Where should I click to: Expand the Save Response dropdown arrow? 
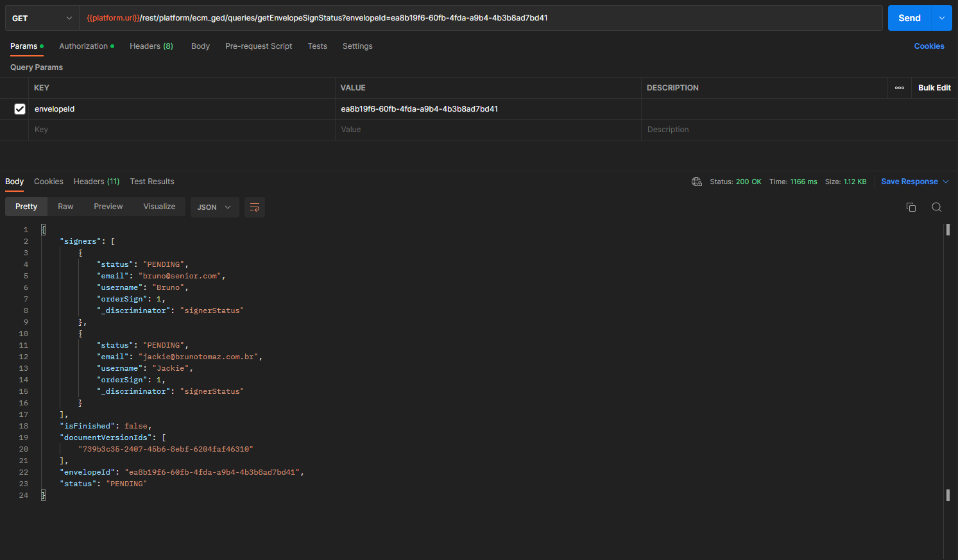[945, 182]
